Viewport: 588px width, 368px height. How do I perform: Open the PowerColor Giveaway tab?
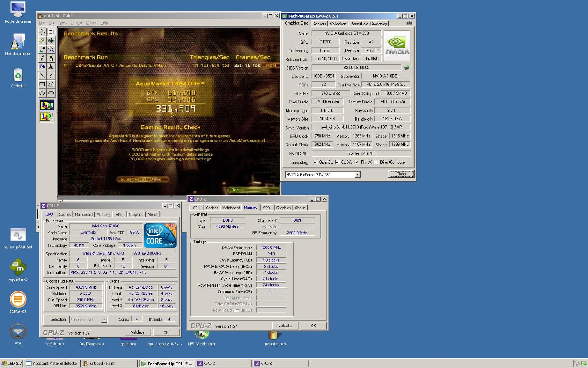[x=368, y=24]
